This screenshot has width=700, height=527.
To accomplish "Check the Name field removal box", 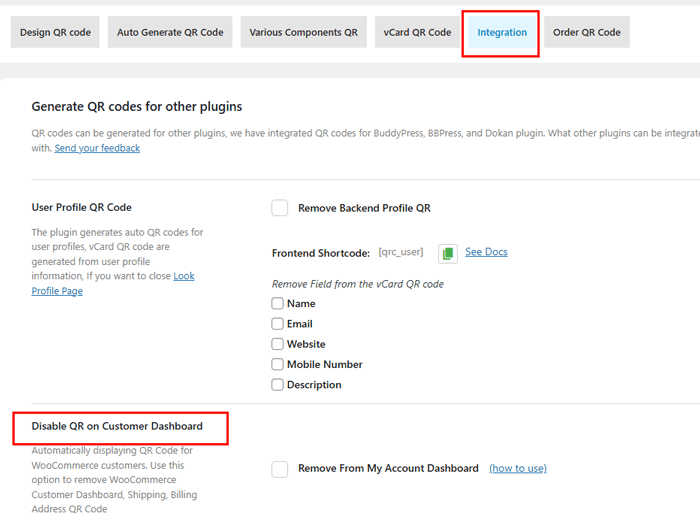I will point(278,304).
